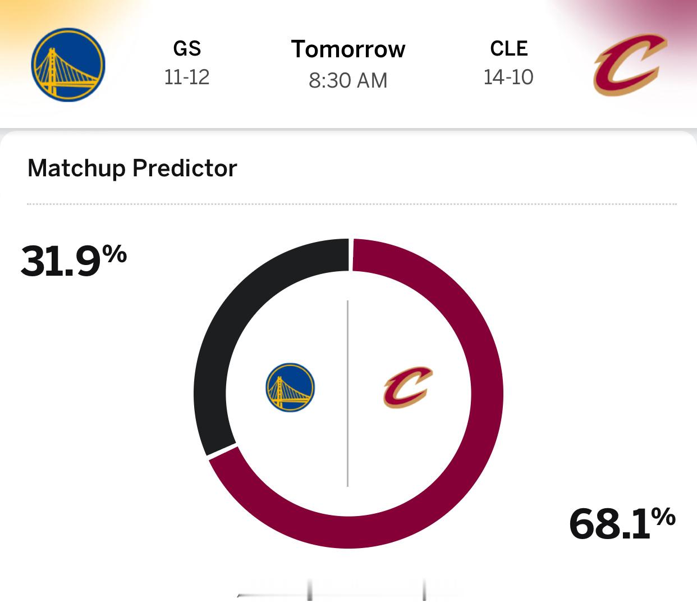This screenshot has width=697, height=616.
Task: Tap the 8:30 AM game time
Action: point(348,80)
